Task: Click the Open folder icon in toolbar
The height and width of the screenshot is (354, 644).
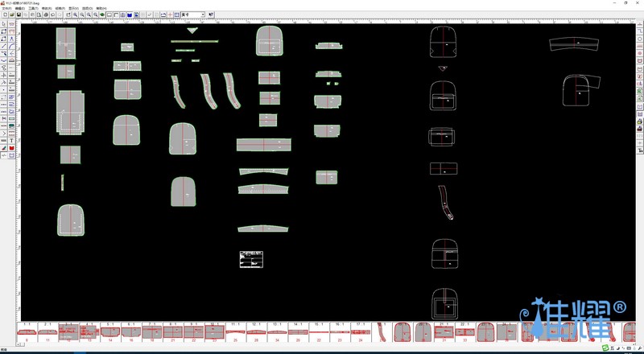Action: [10, 14]
